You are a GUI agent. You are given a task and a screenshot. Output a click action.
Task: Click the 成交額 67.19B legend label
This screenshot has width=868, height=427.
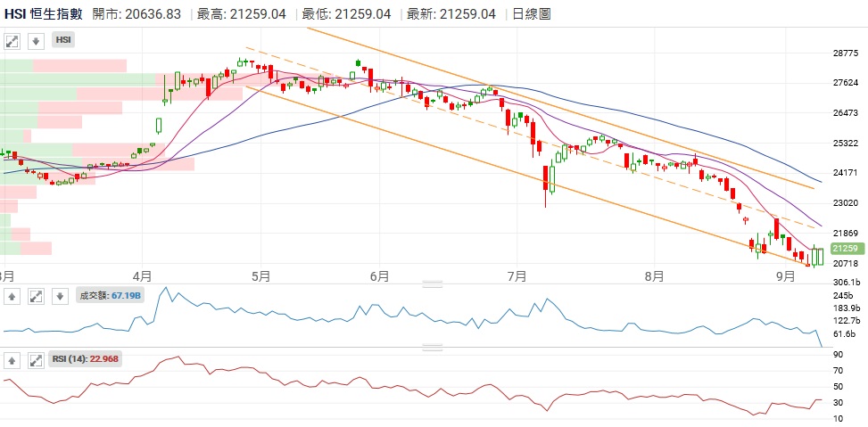click(110, 296)
